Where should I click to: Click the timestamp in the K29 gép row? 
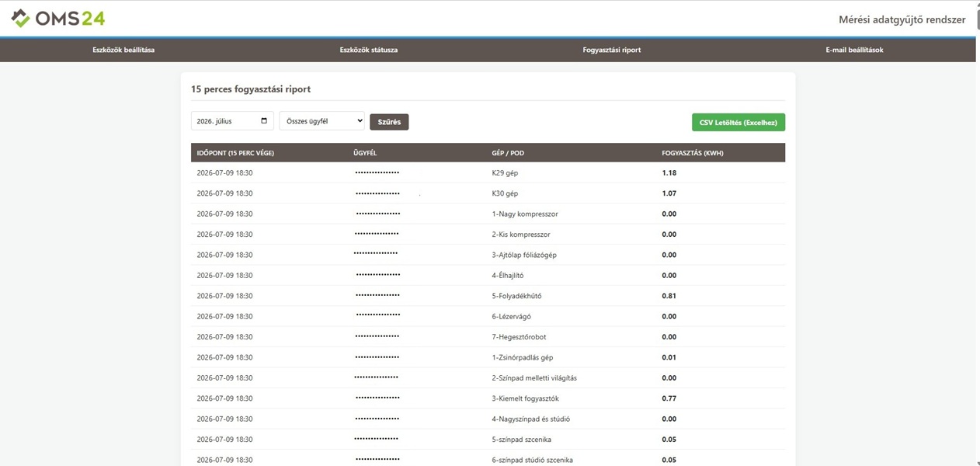(224, 172)
